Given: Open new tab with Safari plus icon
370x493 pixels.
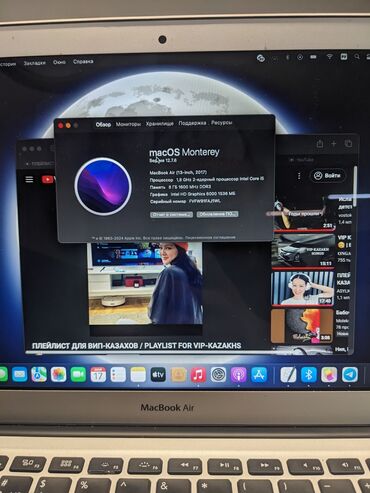Looking at the screenshot, I should click(334, 144).
